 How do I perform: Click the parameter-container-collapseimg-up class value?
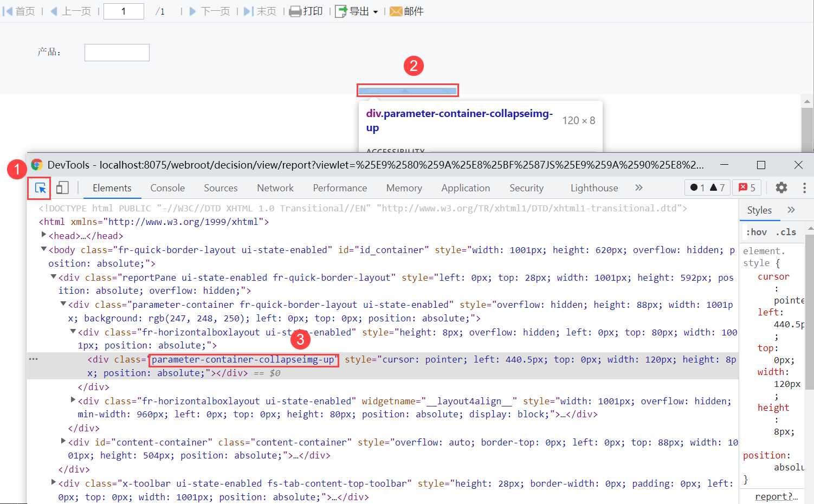point(243,359)
